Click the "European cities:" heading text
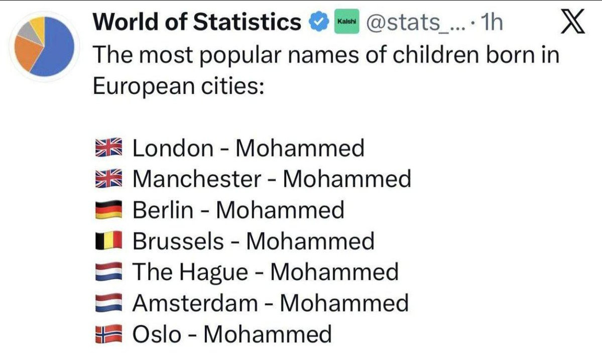The width and height of the screenshot is (602, 364). pos(178,86)
